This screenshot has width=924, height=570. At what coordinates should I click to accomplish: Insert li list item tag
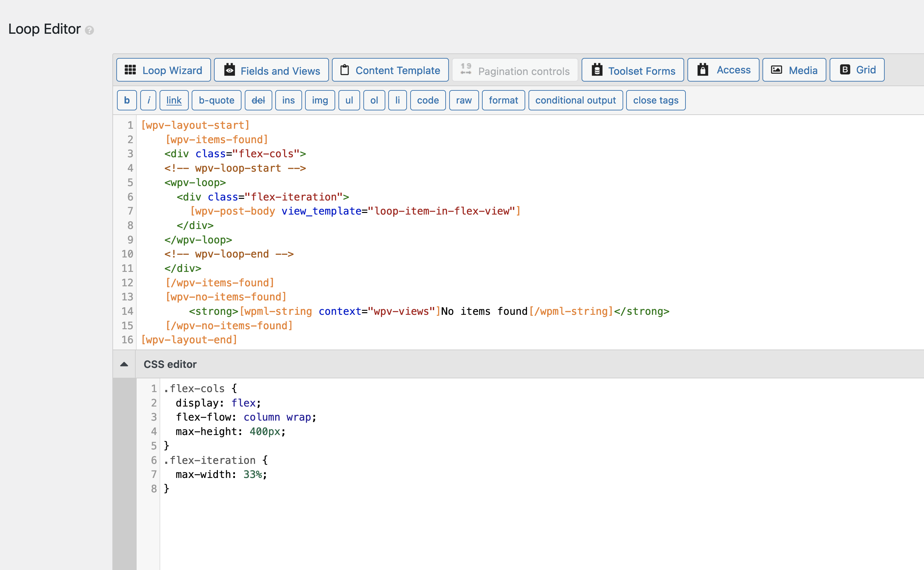[397, 100]
